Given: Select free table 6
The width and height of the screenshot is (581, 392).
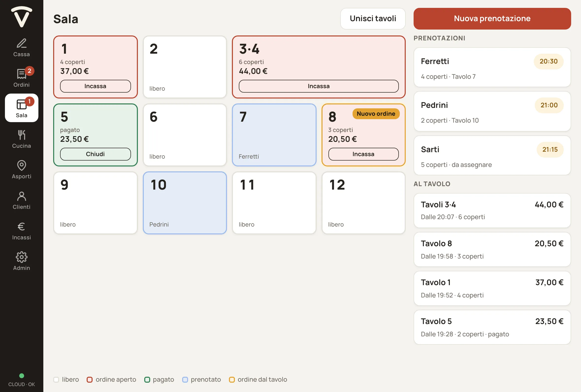Looking at the screenshot, I should pyautogui.click(x=185, y=135).
